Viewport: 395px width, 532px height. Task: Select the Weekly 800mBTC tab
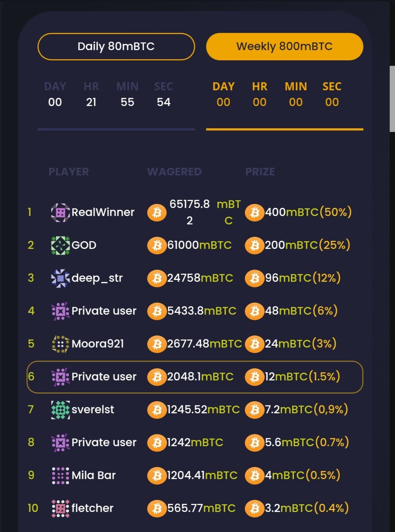click(285, 46)
